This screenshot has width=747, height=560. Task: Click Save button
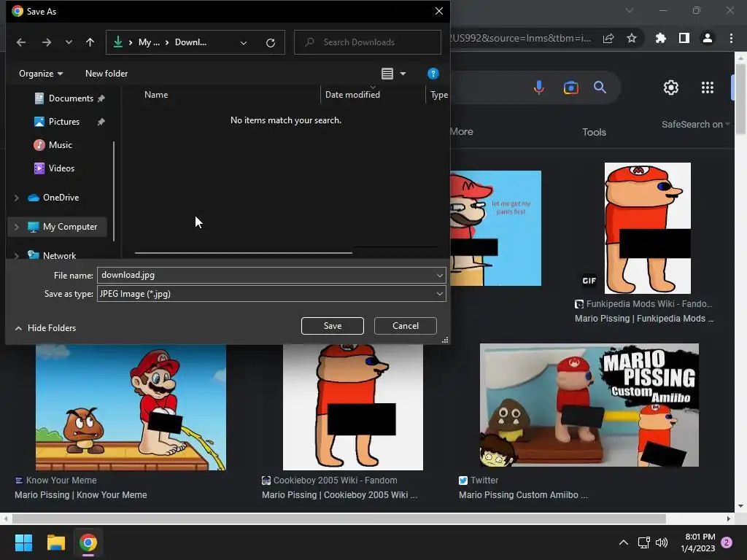(333, 326)
